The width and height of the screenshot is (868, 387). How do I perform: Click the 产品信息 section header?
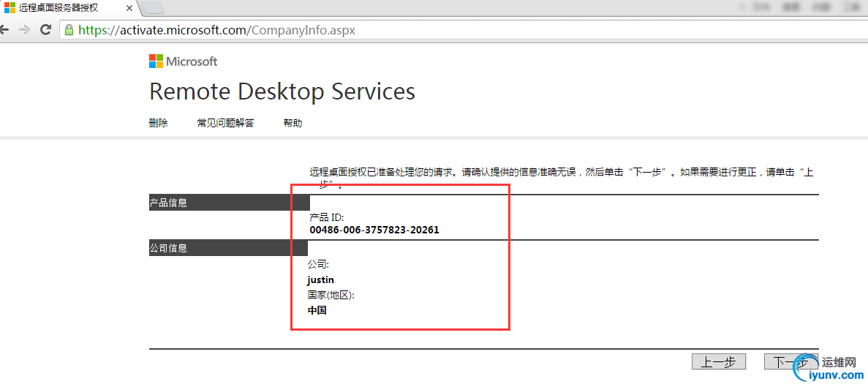coord(229,203)
